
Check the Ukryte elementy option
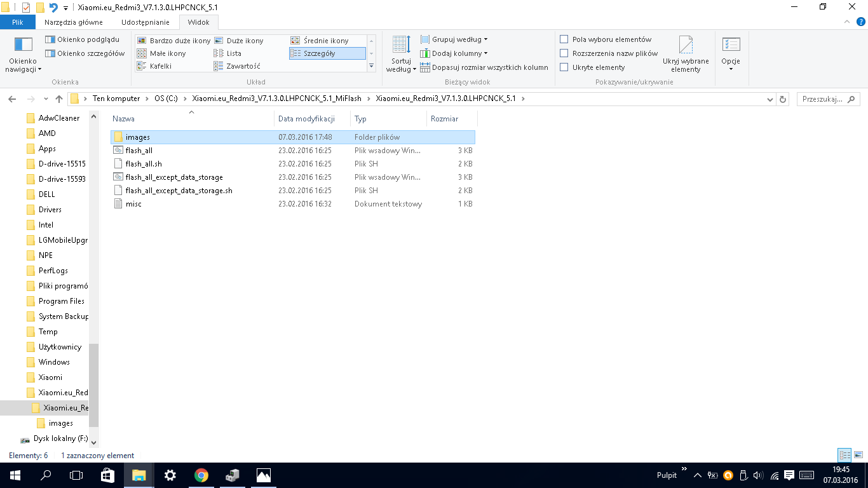coord(564,67)
